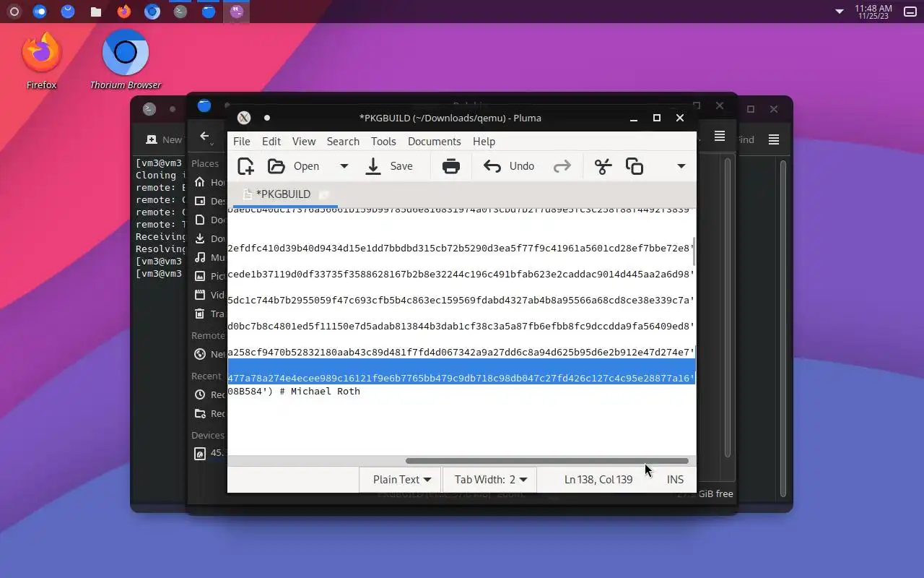The height and width of the screenshot is (578, 924).
Task: Close the *PKGBUILD tab with its close button
Action: (x=324, y=194)
